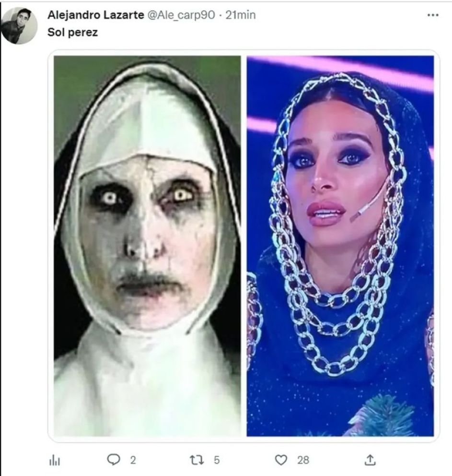Open Alejandro Lazarte's profile avatar
This screenshot has height=476, width=452.
coord(19,26)
